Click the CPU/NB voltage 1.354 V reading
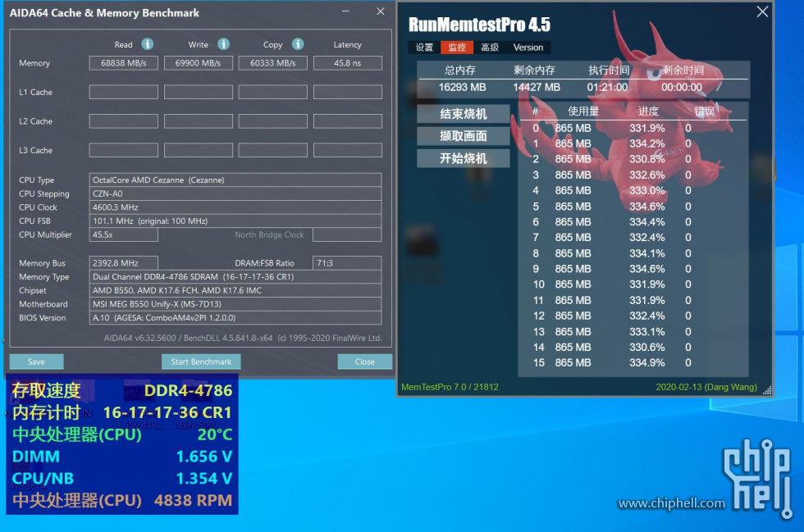Image resolution: width=804 pixels, height=532 pixels. pyautogui.click(x=204, y=478)
